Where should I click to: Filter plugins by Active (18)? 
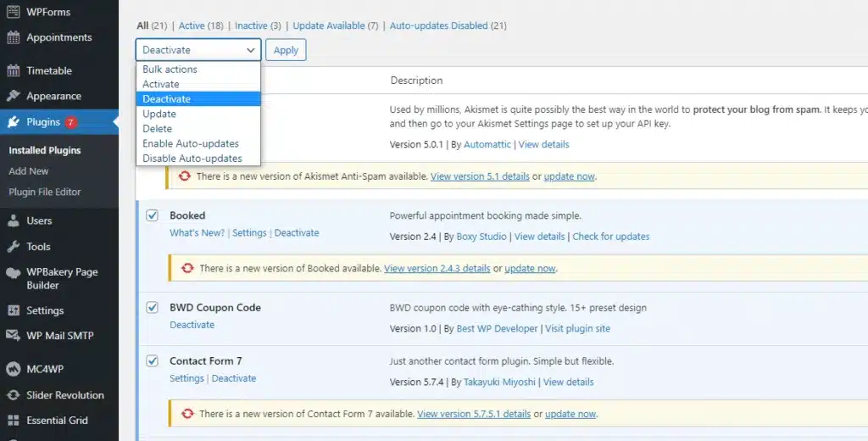point(201,25)
